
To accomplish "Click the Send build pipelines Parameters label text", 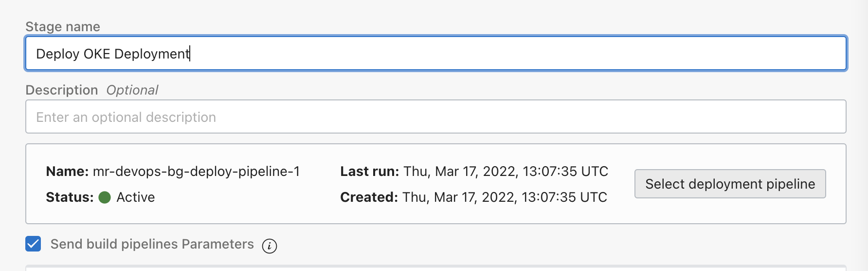I will 152,244.
